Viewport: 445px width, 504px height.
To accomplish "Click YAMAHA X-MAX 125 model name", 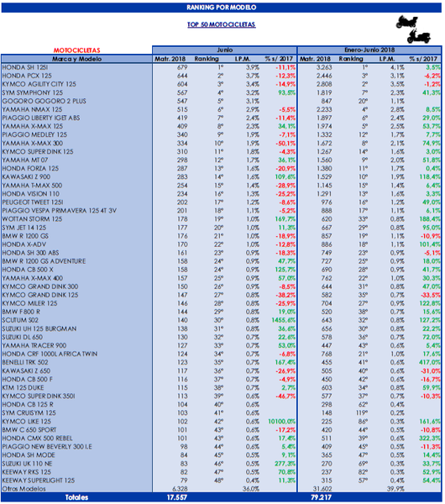I will (33, 126).
